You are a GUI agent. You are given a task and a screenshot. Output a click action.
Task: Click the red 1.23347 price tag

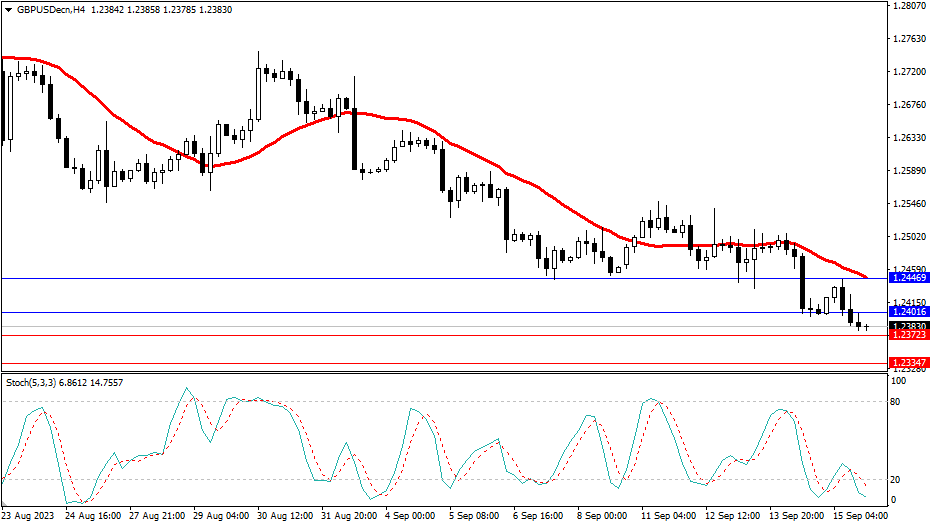pyautogui.click(x=908, y=363)
